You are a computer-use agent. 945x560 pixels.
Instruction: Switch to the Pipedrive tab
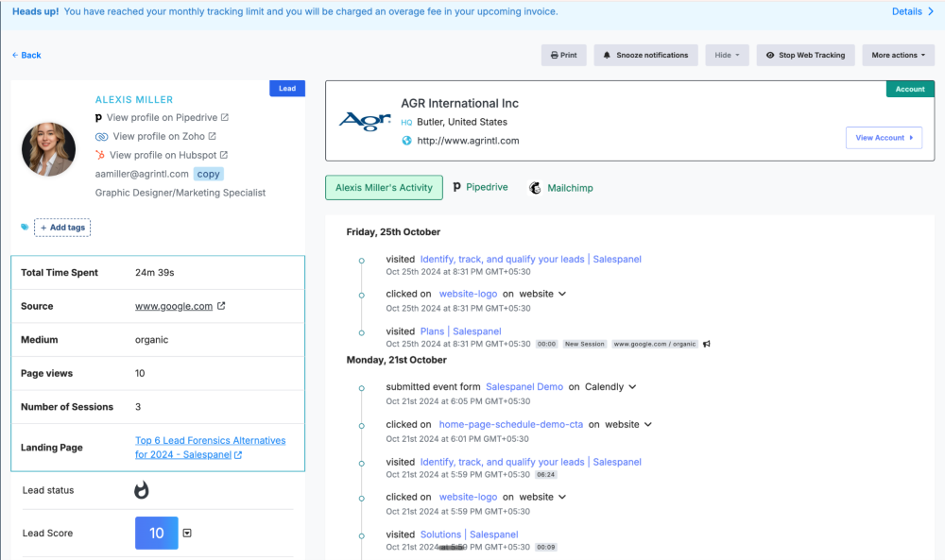click(x=481, y=188)
